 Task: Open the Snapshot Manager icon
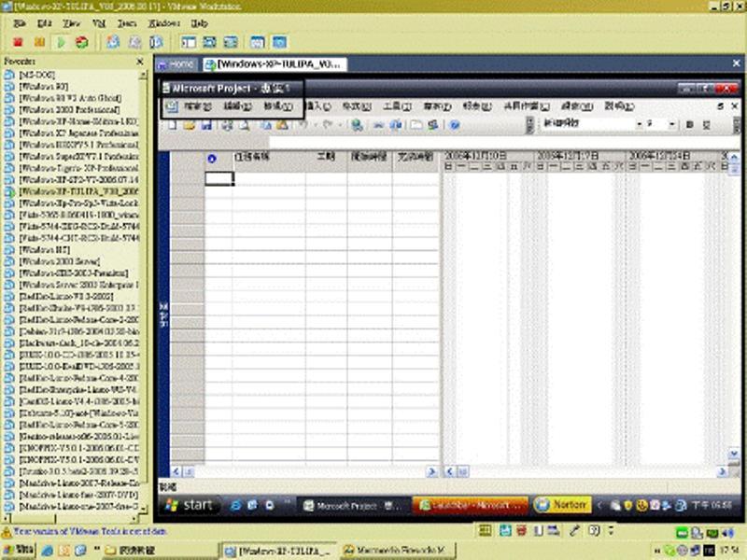point(156,42)
